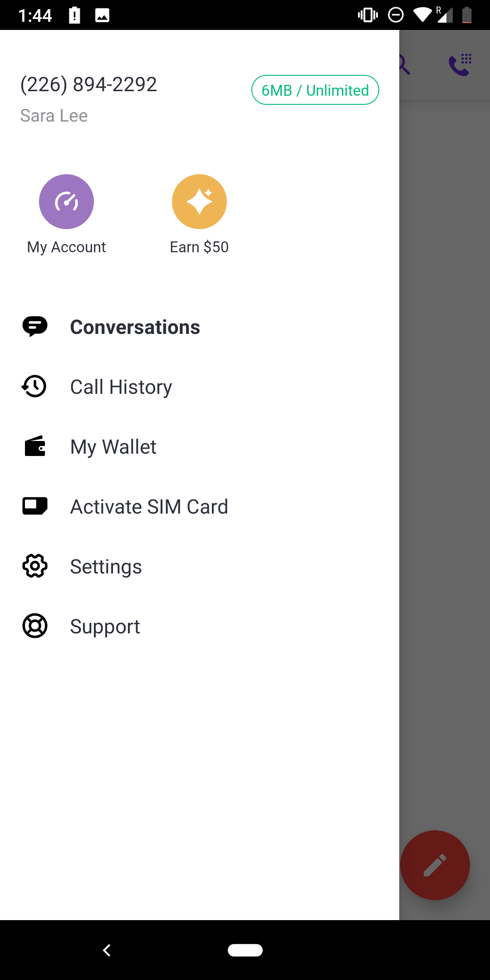Viewport: 490px width, 980px height.
Task: Tap the phone number (226) 894-2292
Action: [89, 84]
